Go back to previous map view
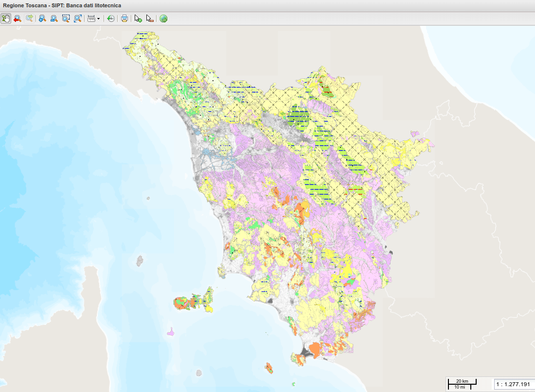 coord(18,18)
